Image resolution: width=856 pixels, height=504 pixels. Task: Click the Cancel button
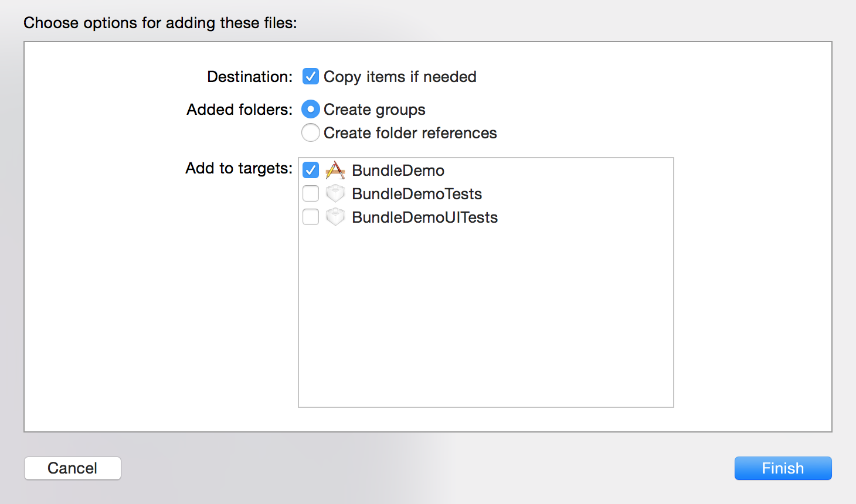tap(73, 468)
